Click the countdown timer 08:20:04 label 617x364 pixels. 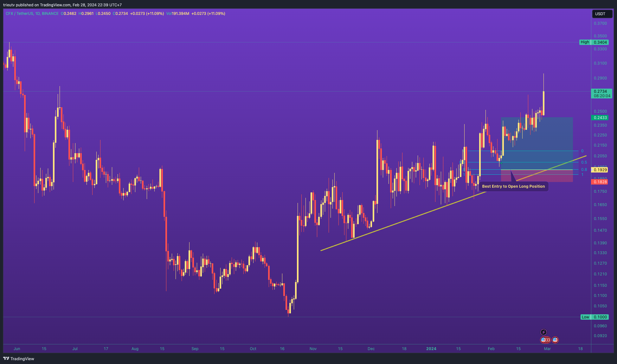[602, 96]
